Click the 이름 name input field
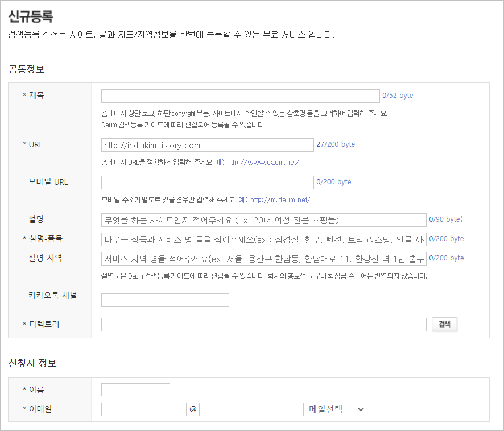The image size is (504, 431). 135,390
